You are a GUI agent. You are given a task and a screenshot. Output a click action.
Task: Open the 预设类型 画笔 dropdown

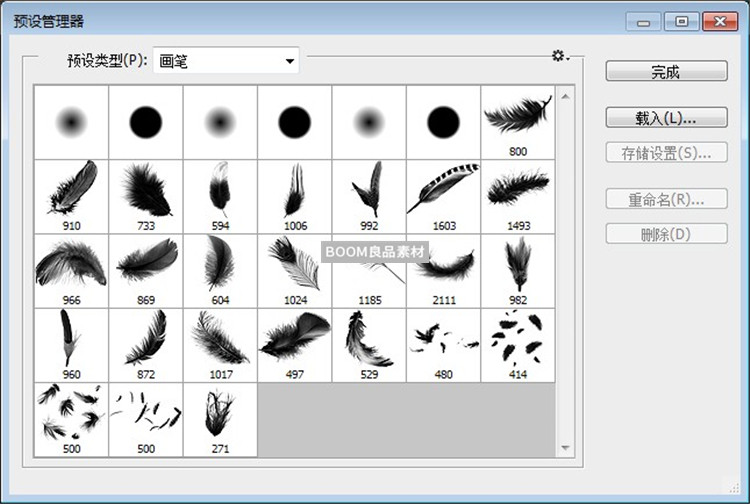click(x=226, y=61)
